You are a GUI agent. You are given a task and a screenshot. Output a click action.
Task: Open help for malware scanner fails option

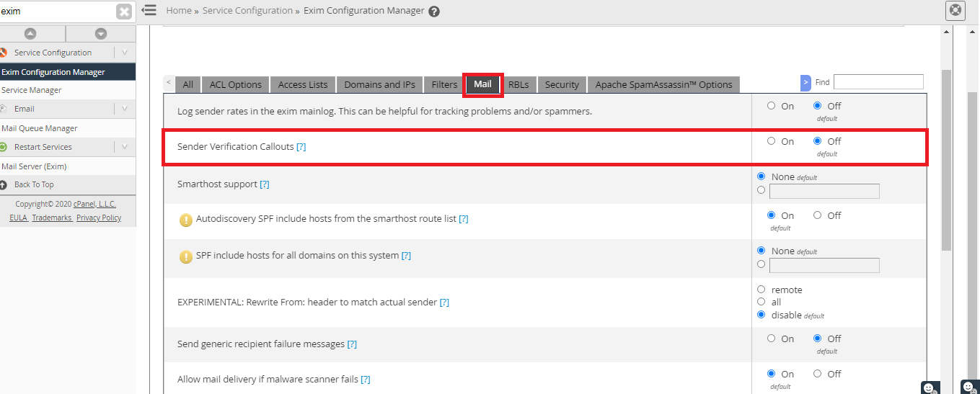(366, 380)
